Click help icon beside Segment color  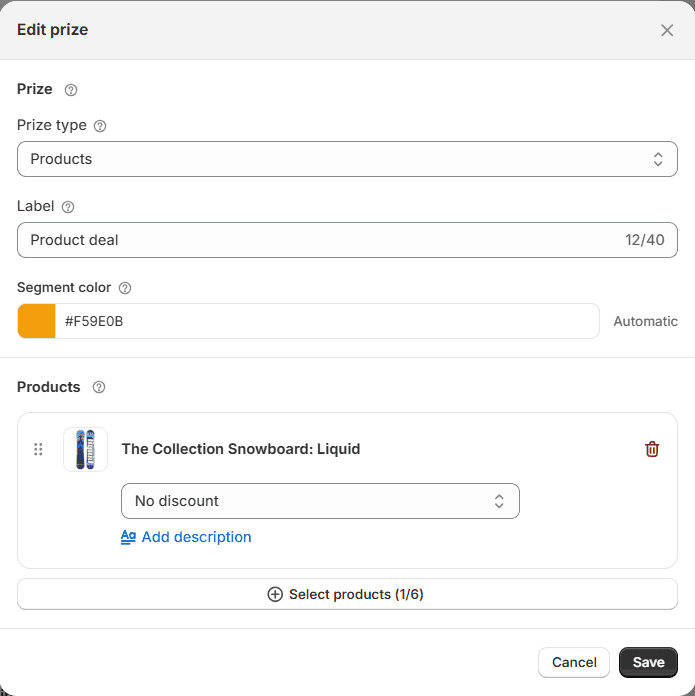(x=125, y=288)
